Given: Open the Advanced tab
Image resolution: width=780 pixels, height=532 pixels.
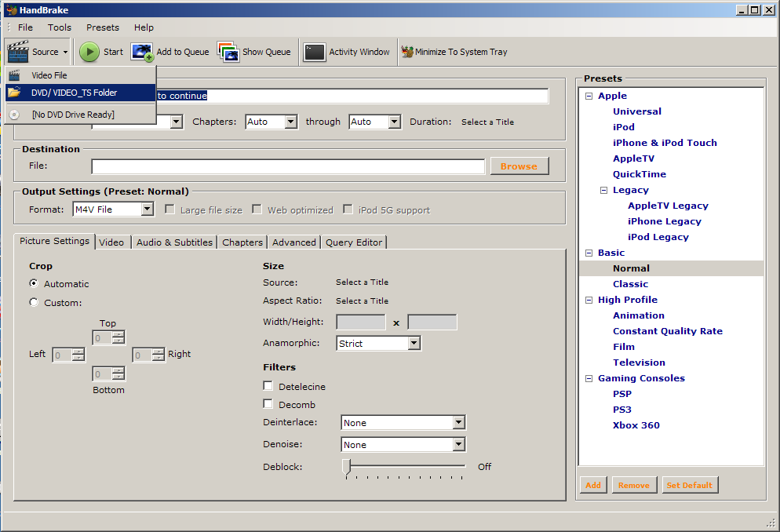Looking at the screenshot, I should click(294, 242).
